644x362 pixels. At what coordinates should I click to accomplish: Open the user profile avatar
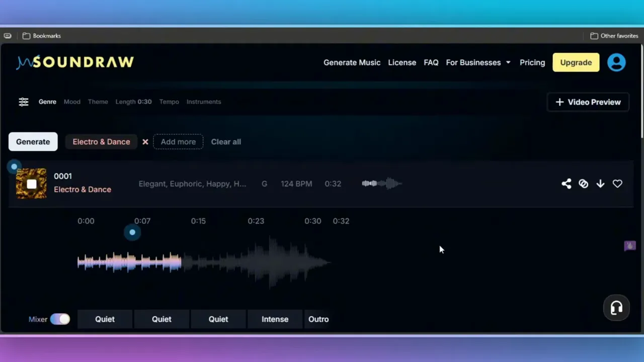tap(616, 62)
